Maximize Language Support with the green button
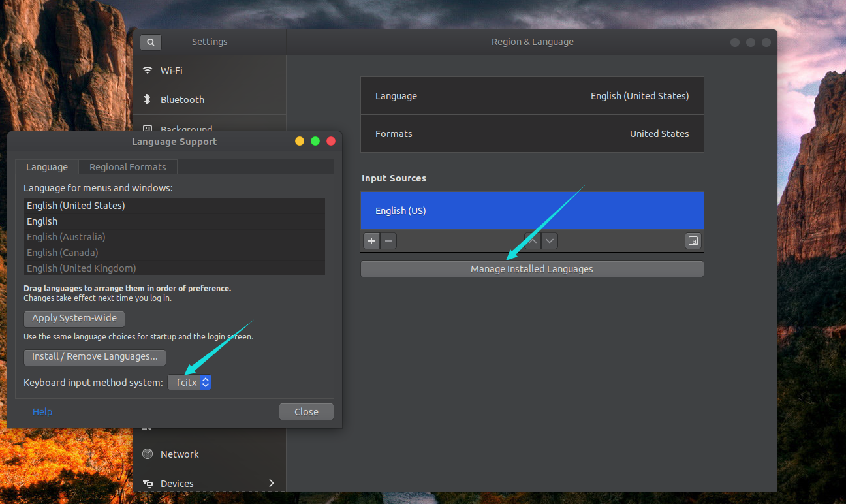The width and height of the screenshot is (846, 504). coord(315,141)
